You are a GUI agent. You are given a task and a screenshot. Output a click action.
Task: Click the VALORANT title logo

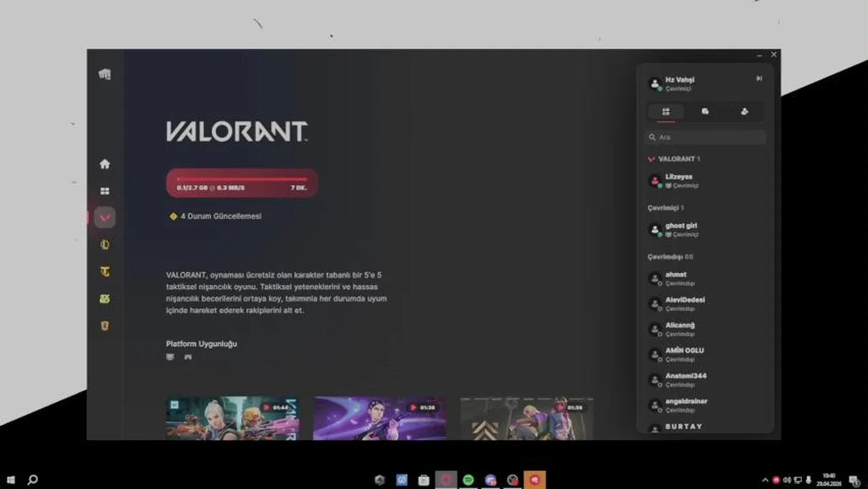[237, 132]
